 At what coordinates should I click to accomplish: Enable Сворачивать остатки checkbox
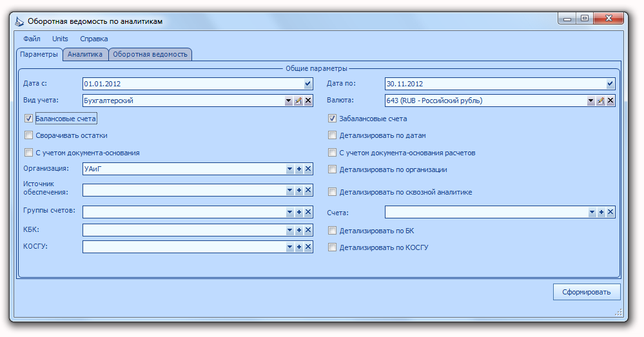coord(28,135)
